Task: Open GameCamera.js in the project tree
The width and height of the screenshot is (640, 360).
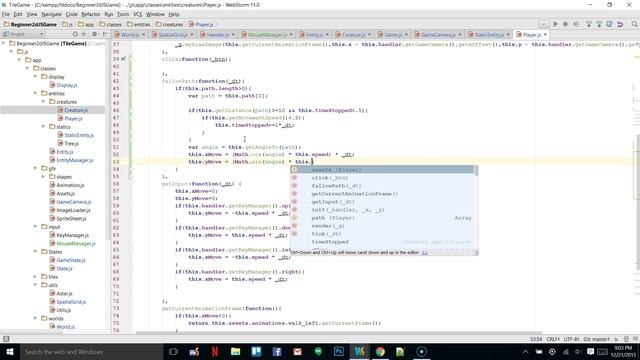Action: (x=73, y=202)
